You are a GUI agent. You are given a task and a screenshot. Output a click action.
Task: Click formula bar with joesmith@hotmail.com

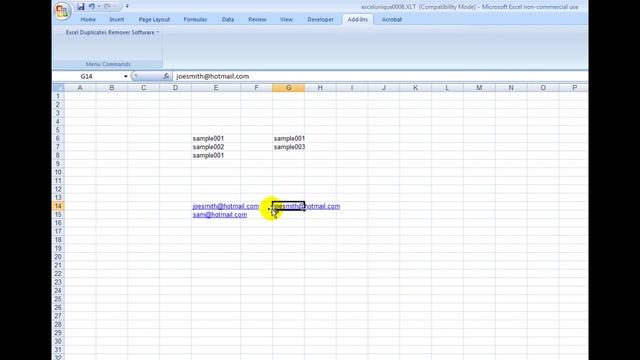click(x=380, y=76)
